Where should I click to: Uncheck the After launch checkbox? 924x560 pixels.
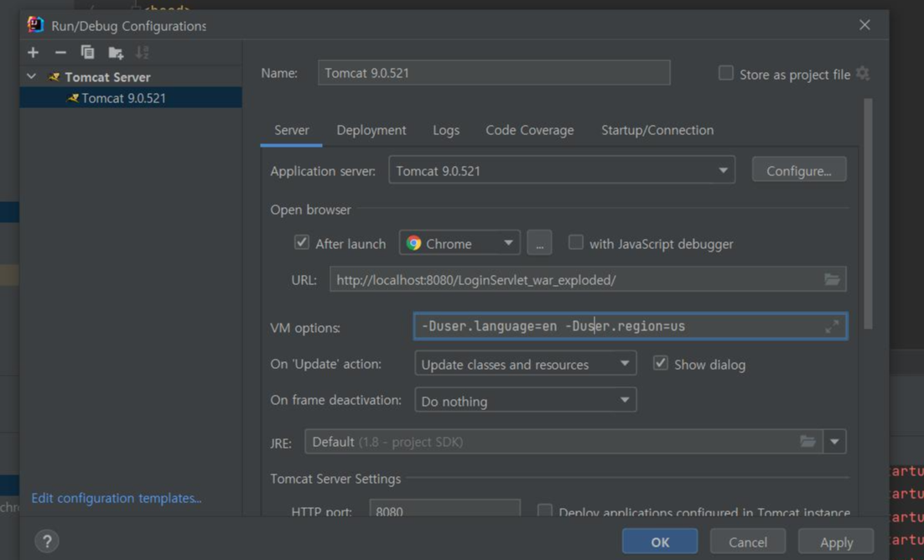click(302, 242)
